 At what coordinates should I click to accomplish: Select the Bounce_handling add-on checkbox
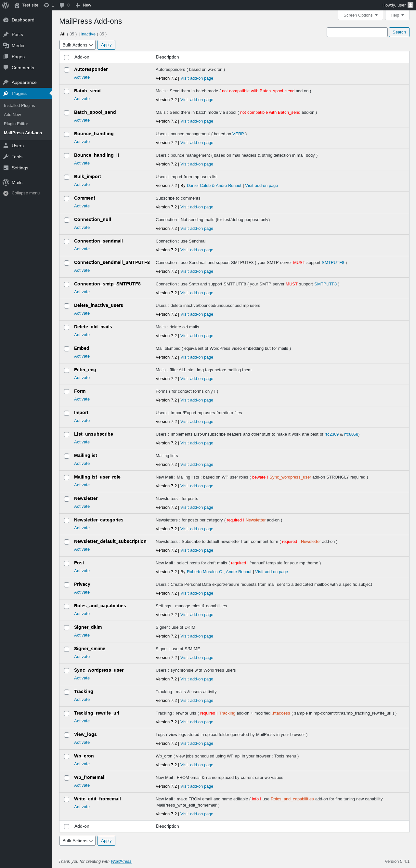point(67,134)
